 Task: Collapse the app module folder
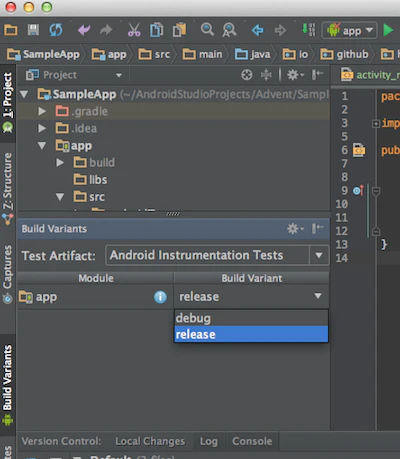pos(42,146)
